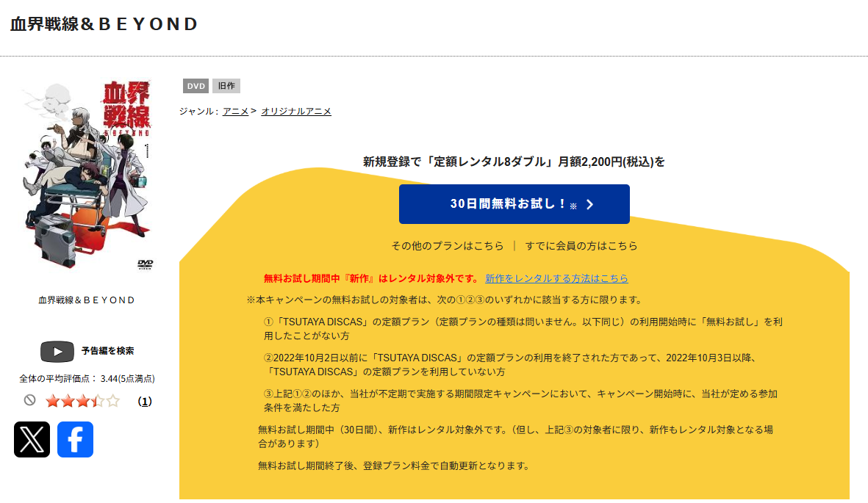Open 新作をレンタルする方法はこちら link
The height and width of the screenshot is (503, 868).
[556, 278]
